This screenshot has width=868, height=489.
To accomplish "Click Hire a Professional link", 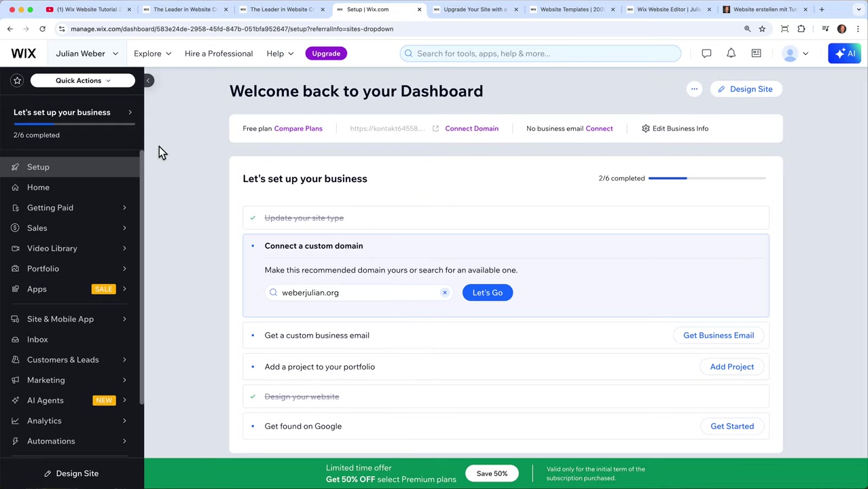I will (x=219, y=54).
